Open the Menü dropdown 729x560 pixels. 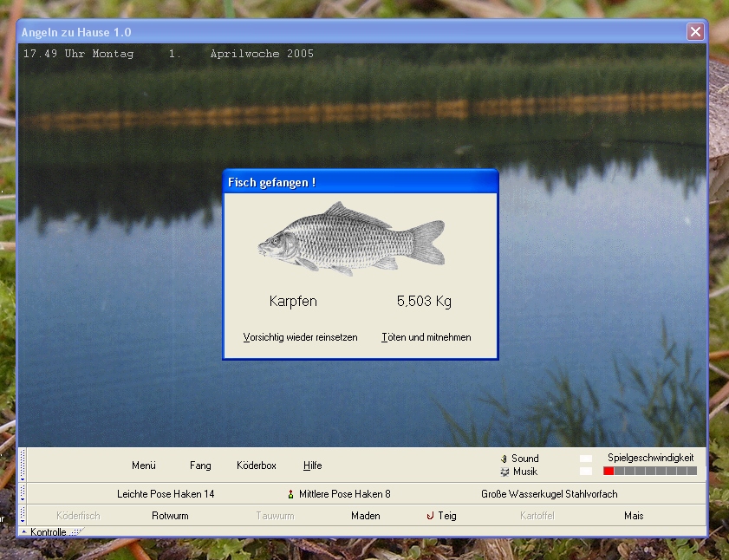(x=144, y=466)
